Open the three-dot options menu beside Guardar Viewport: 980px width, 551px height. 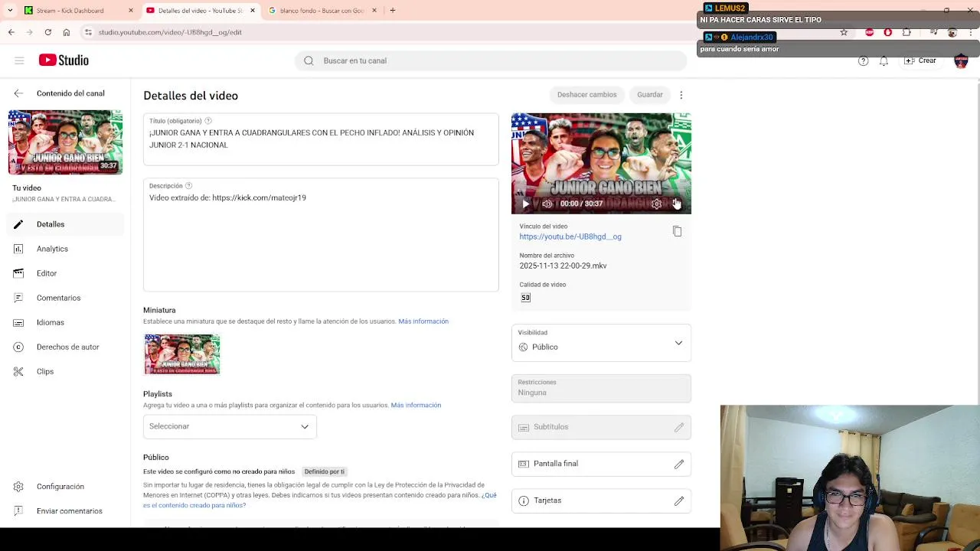pyautogui.click(x=681, y=95)
